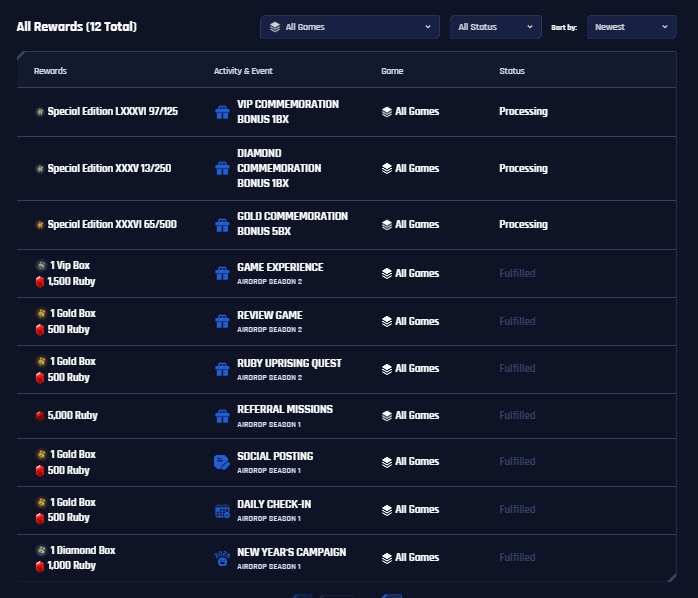Screen dimensions: 698x598
Task: Click the Vip Box icon
Action: (x=41, y=265)
